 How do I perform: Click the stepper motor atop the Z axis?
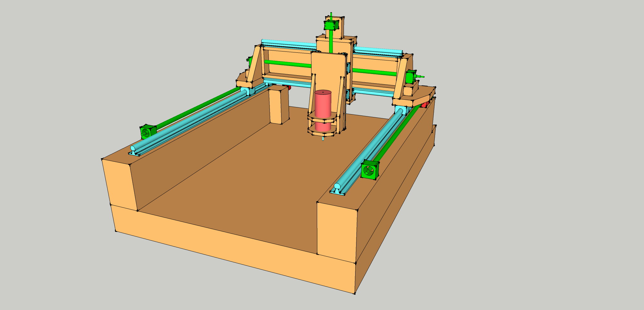click(x=331, y=25)
